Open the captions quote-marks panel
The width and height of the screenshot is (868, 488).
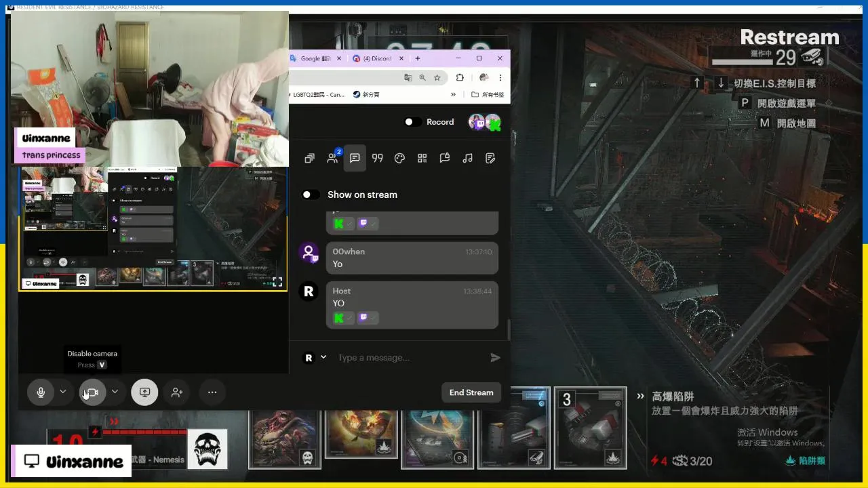pos(378,158)
